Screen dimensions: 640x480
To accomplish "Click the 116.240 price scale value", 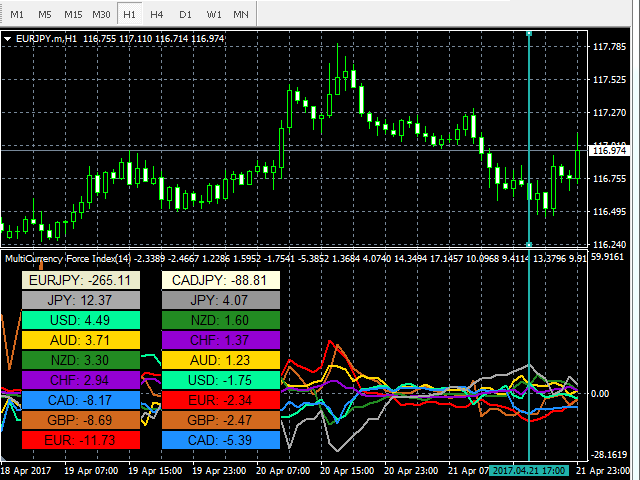I will click(x=609, y=244).
